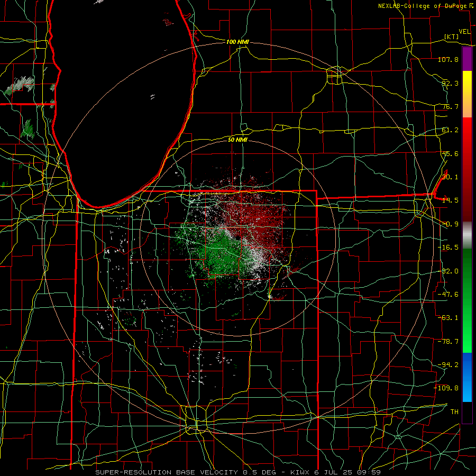Select the 92.3 knot scale label

click(450, 83)
